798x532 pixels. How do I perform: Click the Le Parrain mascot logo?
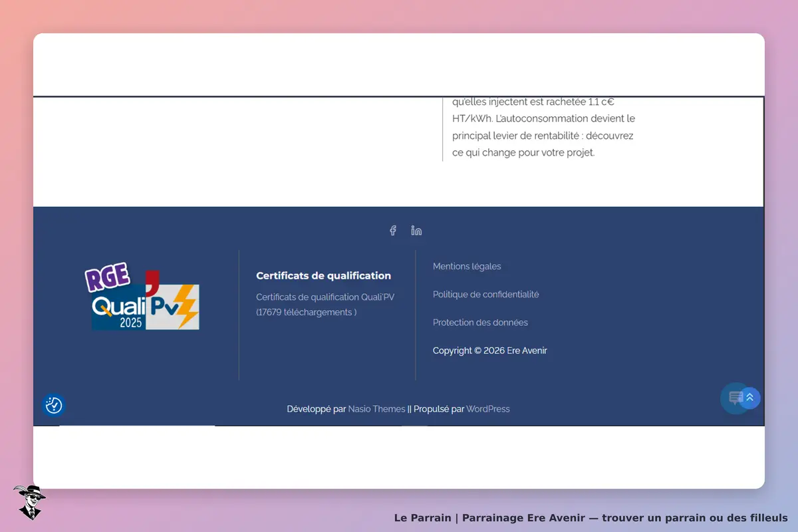click(x=29, y=502)
